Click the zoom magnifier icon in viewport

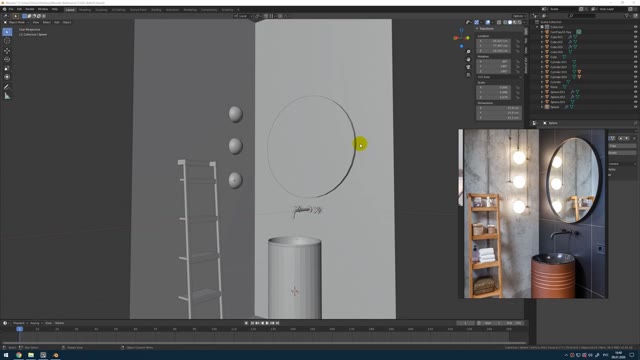[468, 52]
